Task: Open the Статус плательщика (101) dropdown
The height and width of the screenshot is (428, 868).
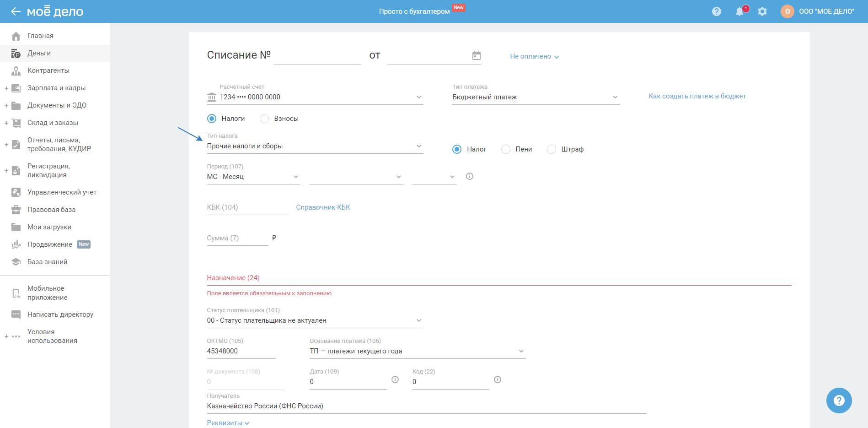Action: click(x=315, y=320)
